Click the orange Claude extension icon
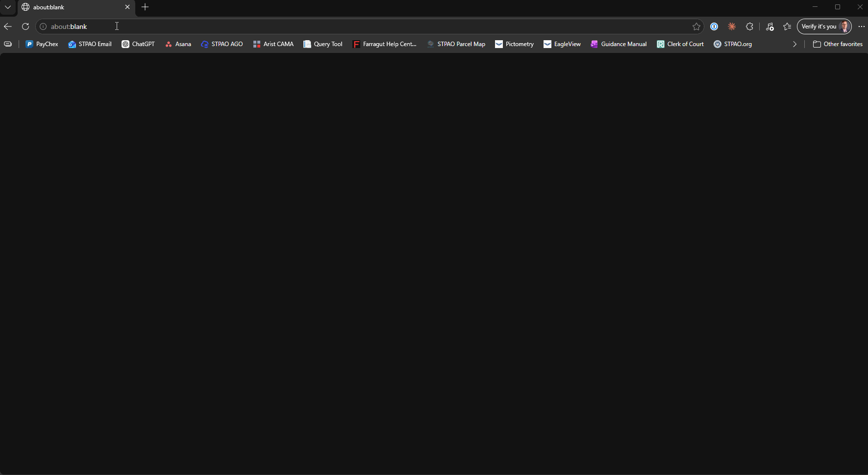This screenshot has height=475, width=868. (x=732, y=26)
